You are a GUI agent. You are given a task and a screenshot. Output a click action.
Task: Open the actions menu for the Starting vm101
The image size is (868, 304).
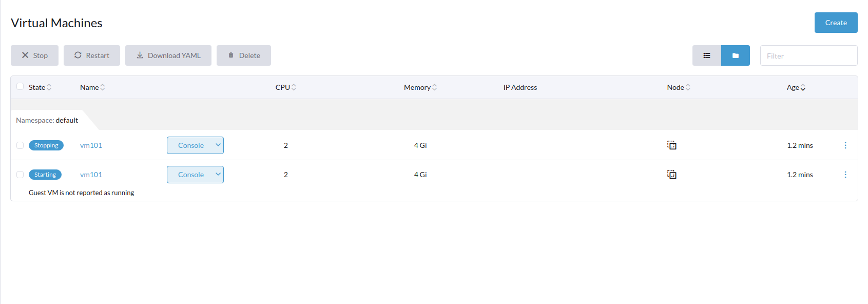click(845, 175)
